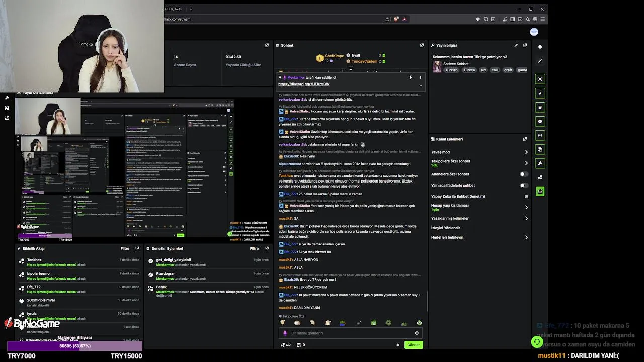The image size is (644, 362).
Task: Pop out the stats panel with expand icon
Action: coord(267,45)
